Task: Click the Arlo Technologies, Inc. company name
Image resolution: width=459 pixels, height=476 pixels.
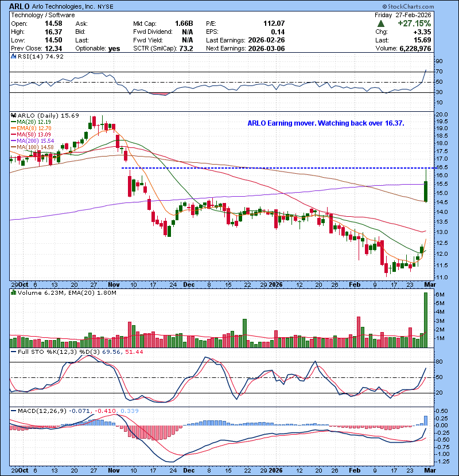Action: 63,7
